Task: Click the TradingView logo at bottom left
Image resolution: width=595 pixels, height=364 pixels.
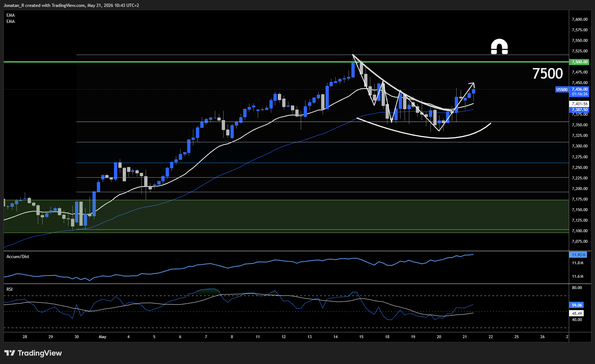Action: point(33,353)
